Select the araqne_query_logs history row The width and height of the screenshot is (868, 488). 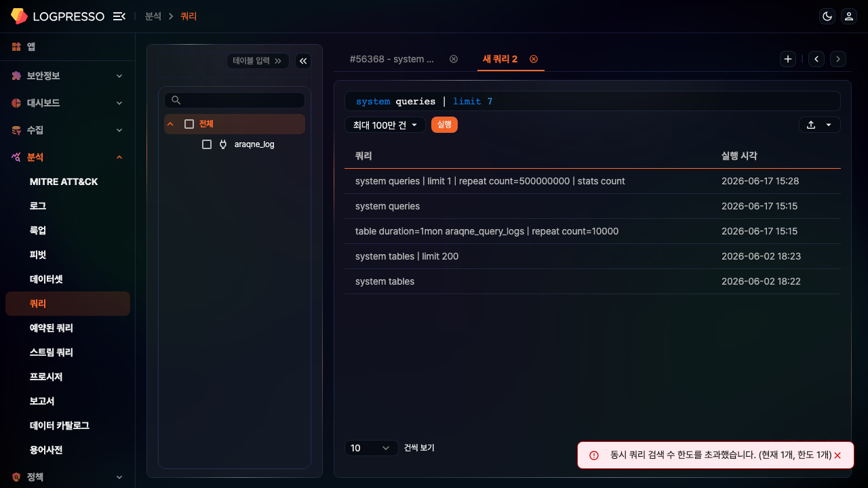(593, 231)
